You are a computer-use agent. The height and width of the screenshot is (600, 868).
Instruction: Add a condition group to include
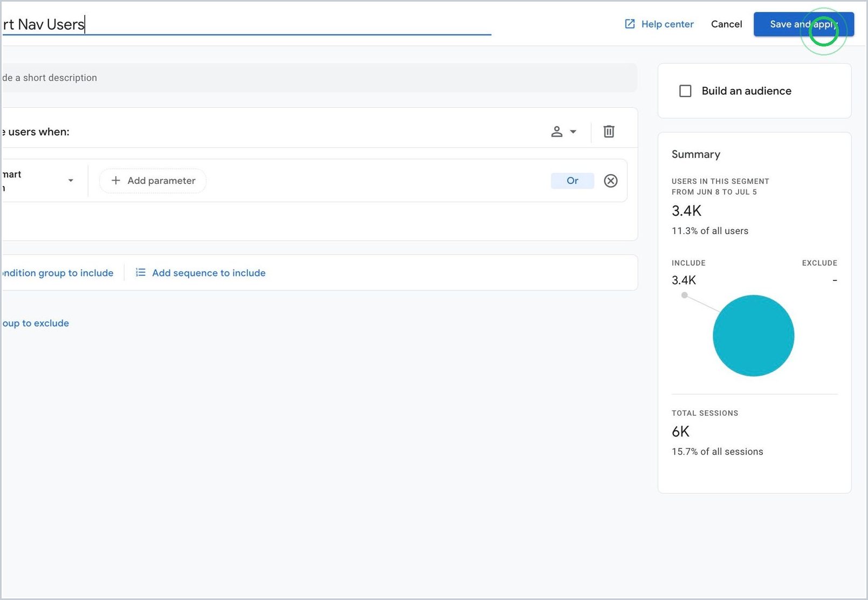(x=57, y=273)
